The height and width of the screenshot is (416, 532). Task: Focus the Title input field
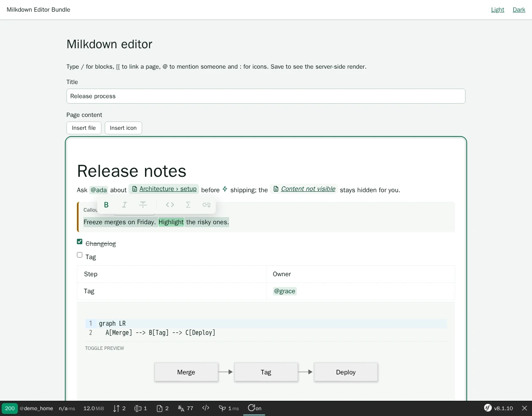click(266, 96)
